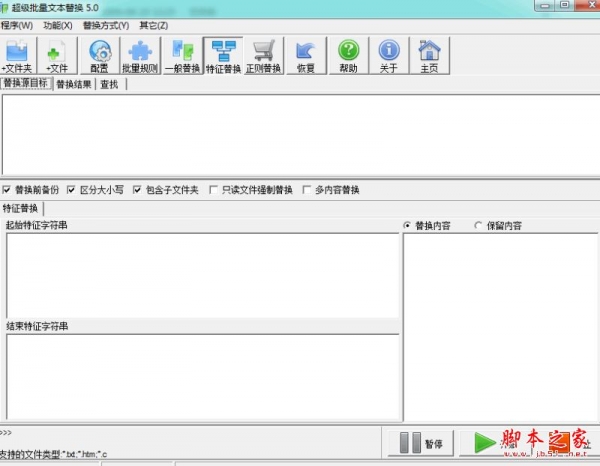Select the 特征替换 feature replace mode

click(223, 56)
